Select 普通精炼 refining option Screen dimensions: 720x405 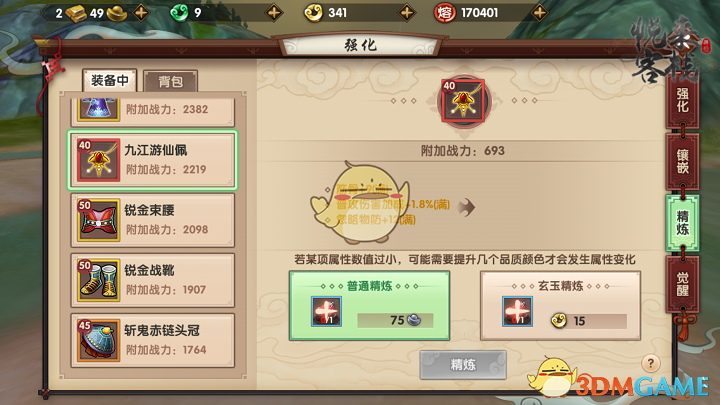[x=369, y=305]
